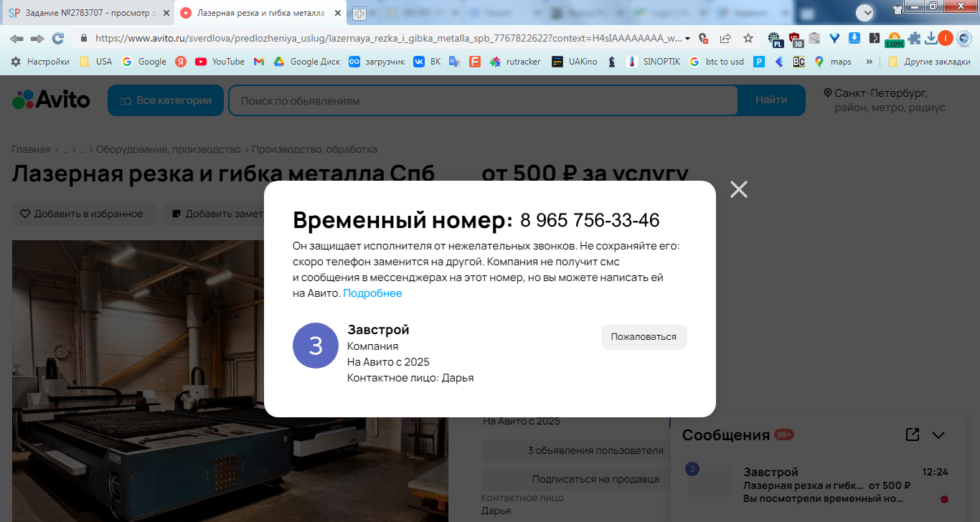Open the browser gear menu icon
Screen dimensions: 980x522
965,38
